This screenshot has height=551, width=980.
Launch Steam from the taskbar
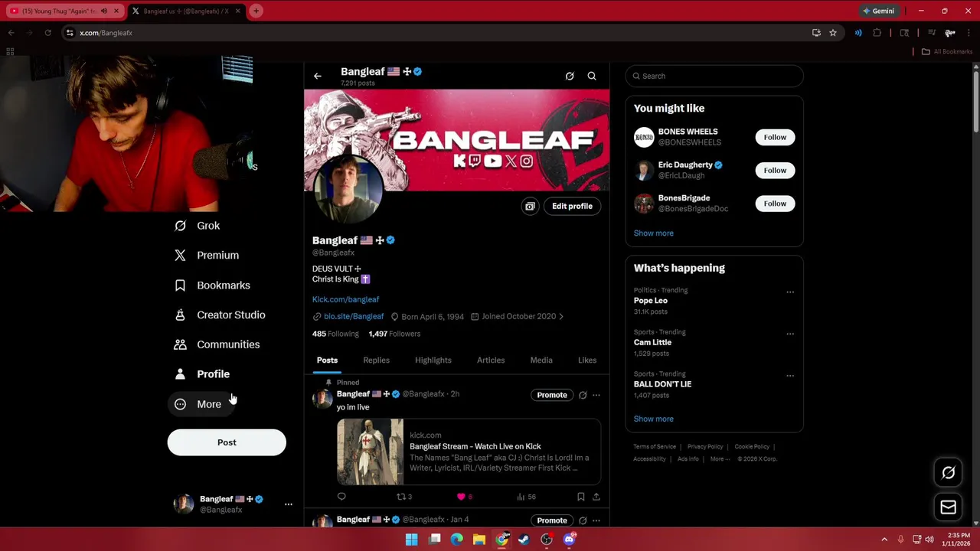point(524,540)
